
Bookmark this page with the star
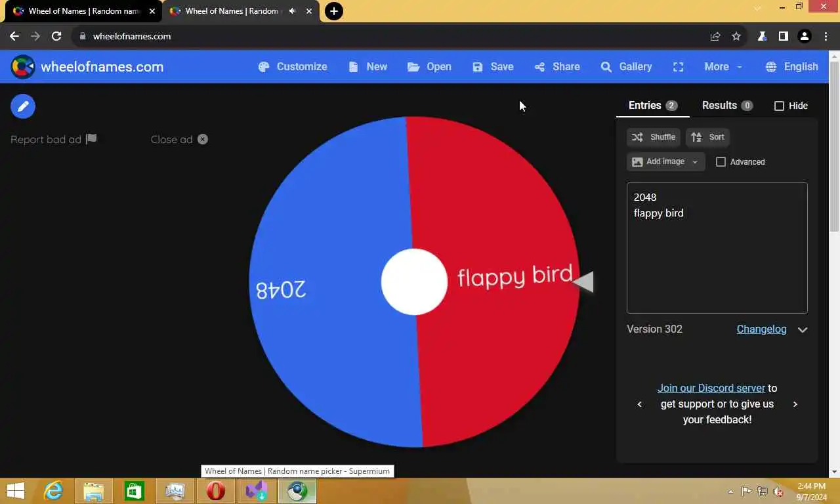pos(736,36)
